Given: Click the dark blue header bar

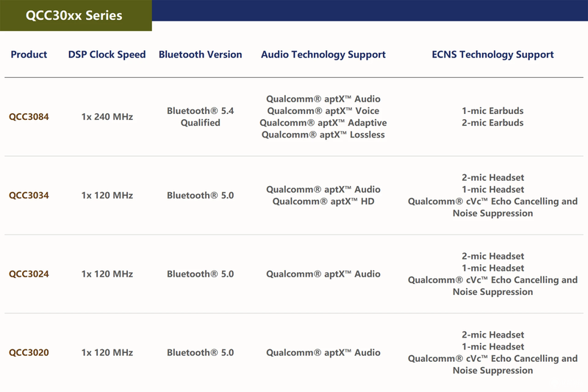Looking at the screenshot, I should point(370,10).
